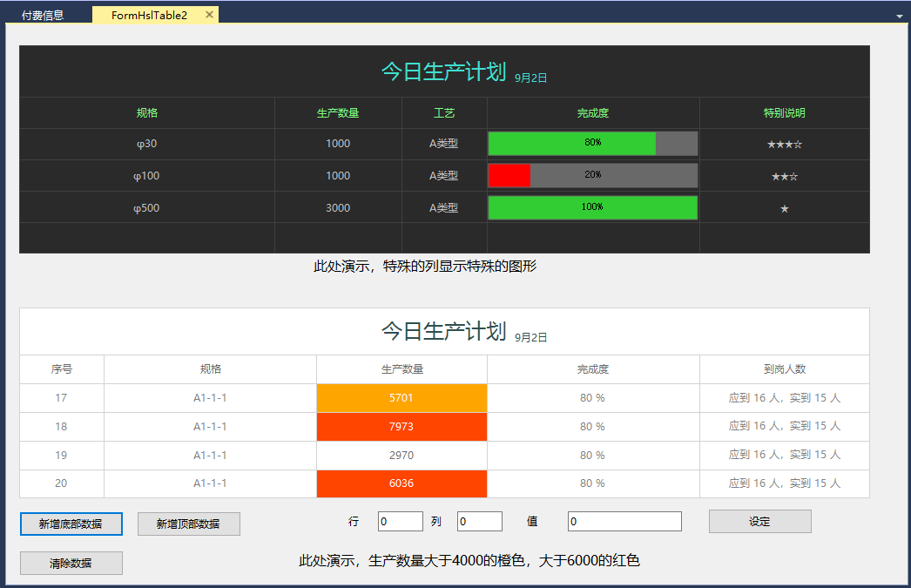Click the 新增底部数据 button
This screenshot has height=588, width=911.
(71, 524)
